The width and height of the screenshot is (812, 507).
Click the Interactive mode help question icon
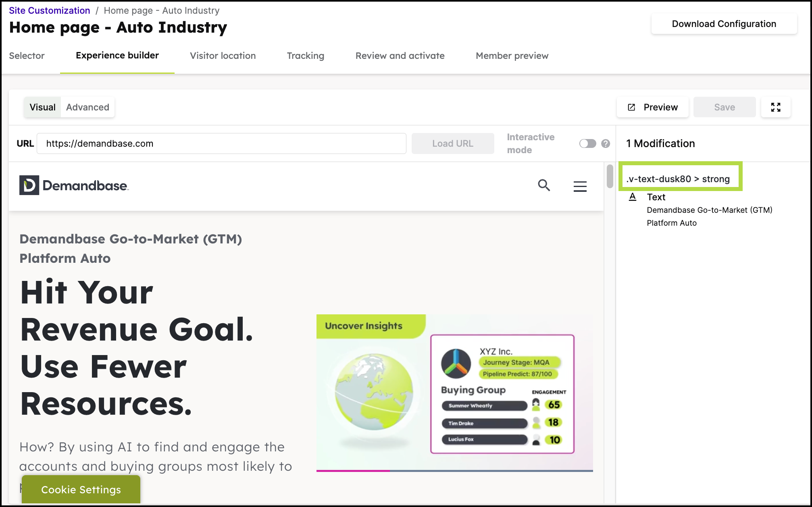click(606, 143)
